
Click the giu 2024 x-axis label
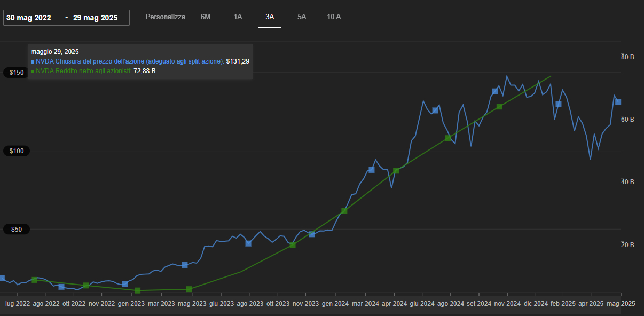pos(422,303)
